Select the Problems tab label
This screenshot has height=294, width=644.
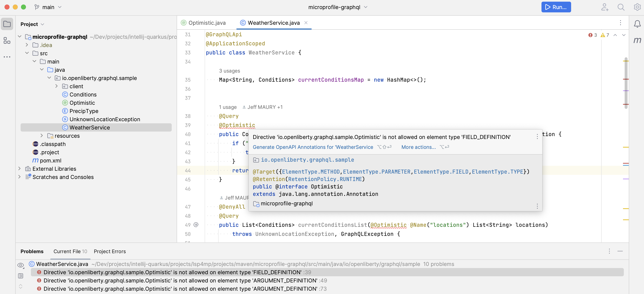[32, 251]
